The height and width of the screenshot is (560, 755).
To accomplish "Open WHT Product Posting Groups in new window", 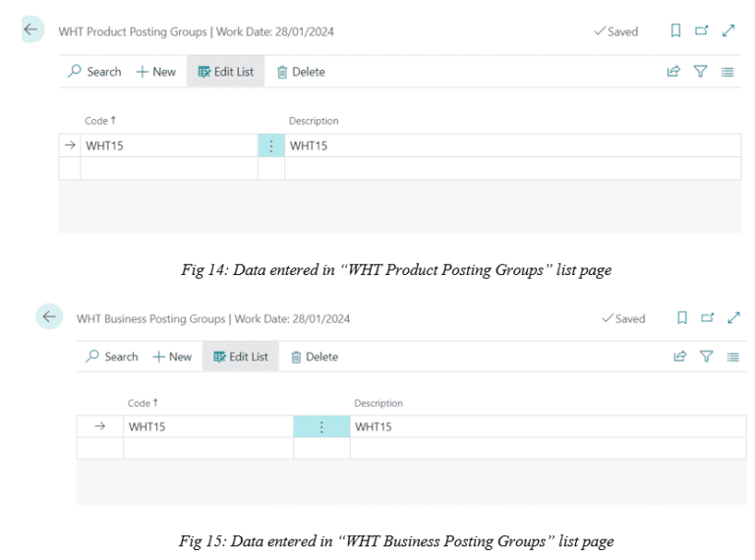I will [702, 30].
